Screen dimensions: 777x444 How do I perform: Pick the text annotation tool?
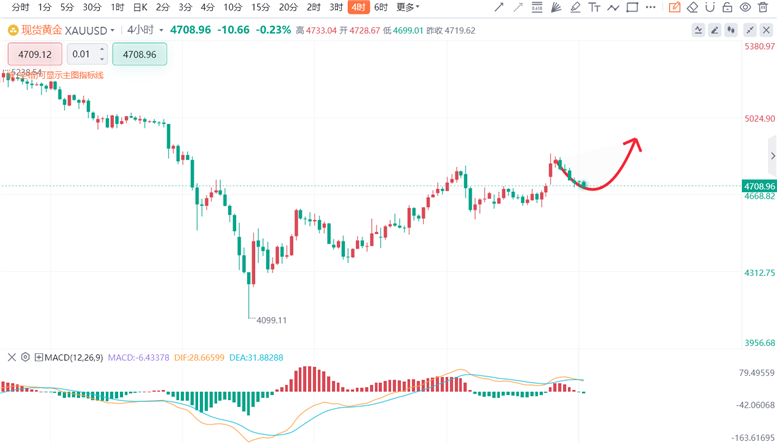[594, 7]
